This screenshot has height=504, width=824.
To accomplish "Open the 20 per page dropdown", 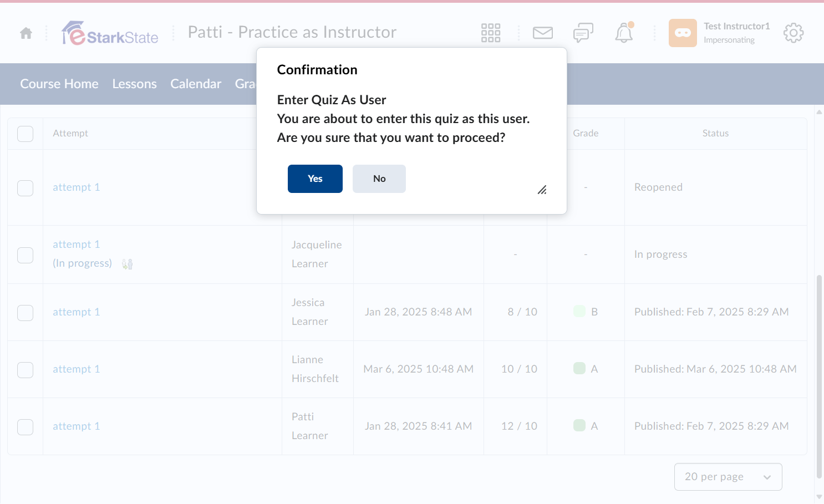I will click(x=728, y=477).
